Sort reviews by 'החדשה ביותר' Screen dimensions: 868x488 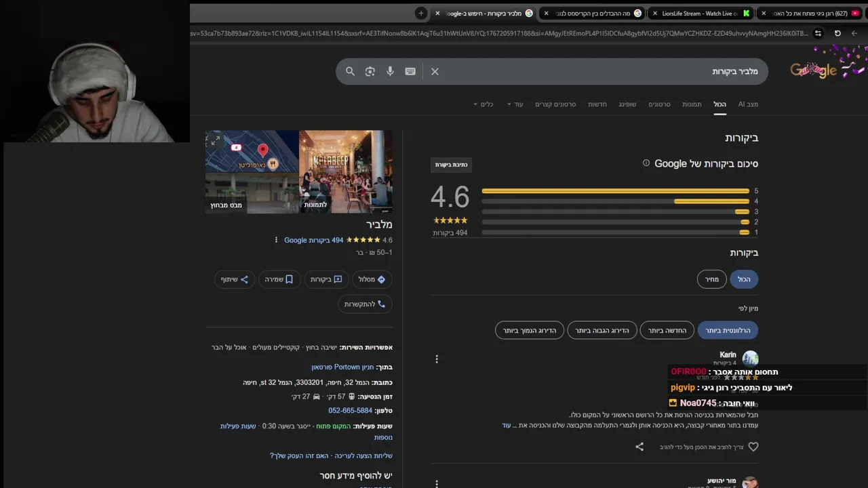[667, 331]
